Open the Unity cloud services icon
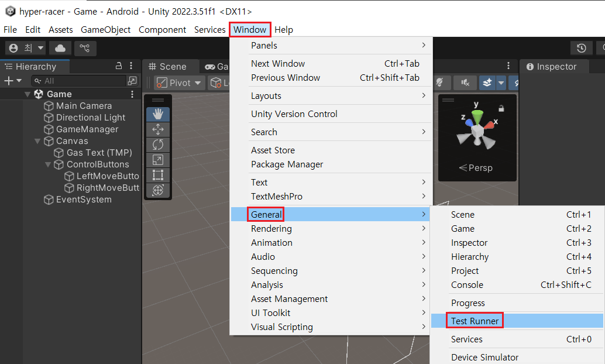The height and width of the screenshot is (364, 605). point(60,48)
